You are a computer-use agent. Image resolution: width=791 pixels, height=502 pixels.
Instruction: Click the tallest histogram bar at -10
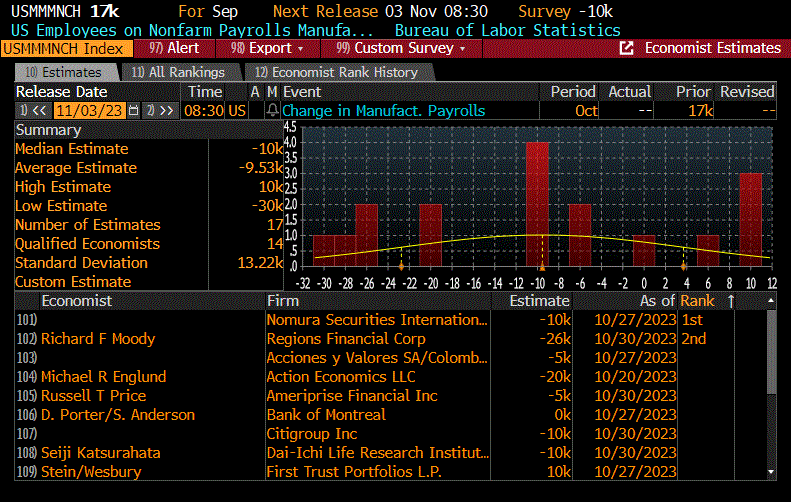[x=537, y=204]
